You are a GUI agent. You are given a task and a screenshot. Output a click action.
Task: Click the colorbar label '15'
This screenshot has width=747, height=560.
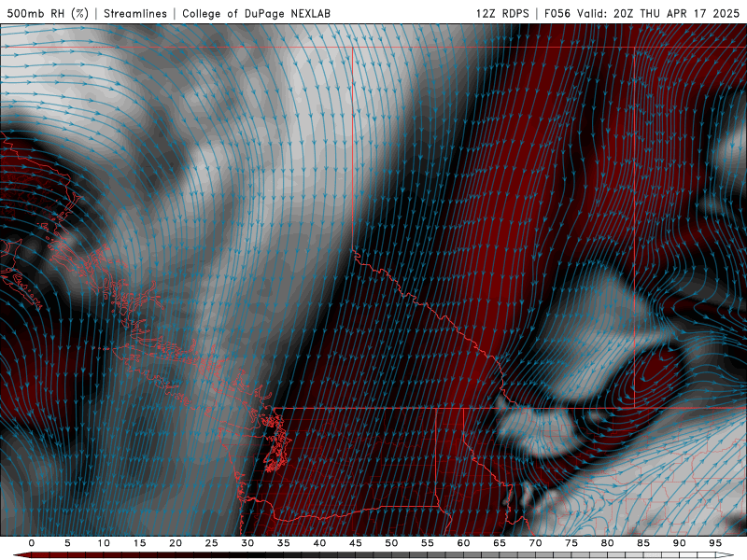[x=139, y=543]
